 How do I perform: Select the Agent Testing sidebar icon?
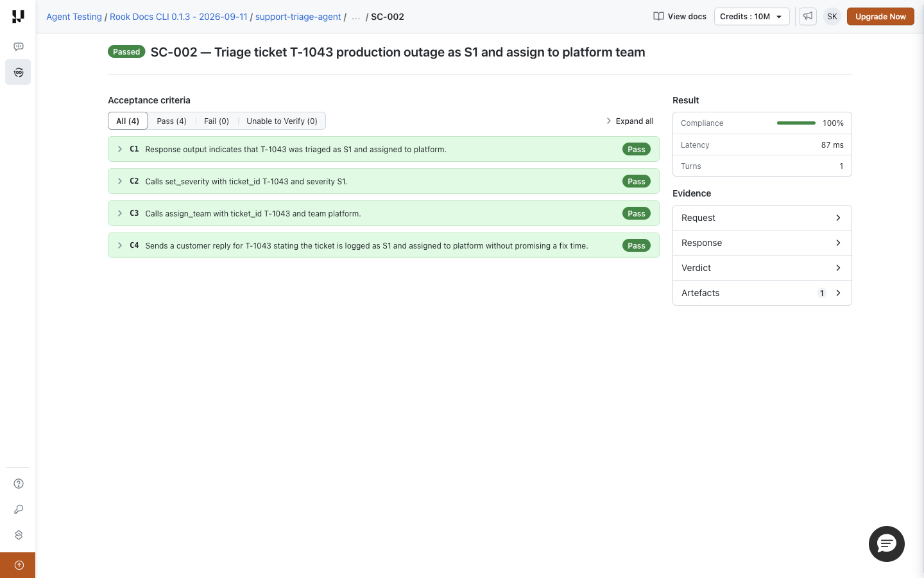[x=18, y=72]
